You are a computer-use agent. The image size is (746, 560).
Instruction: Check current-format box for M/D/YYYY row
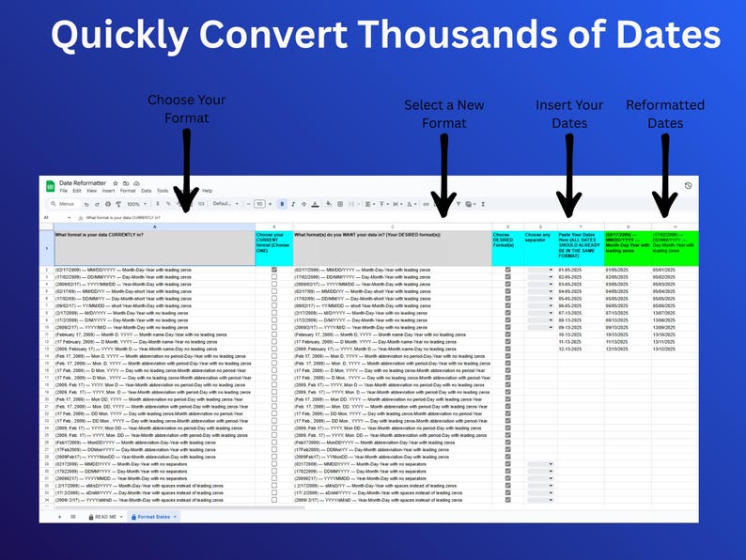[x=274, y=313]
